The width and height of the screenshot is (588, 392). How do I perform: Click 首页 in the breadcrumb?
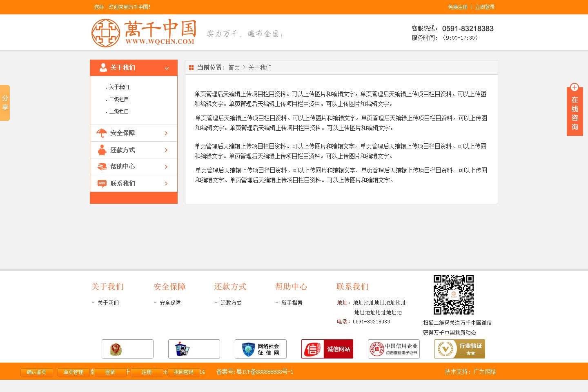tap(234, 67)
